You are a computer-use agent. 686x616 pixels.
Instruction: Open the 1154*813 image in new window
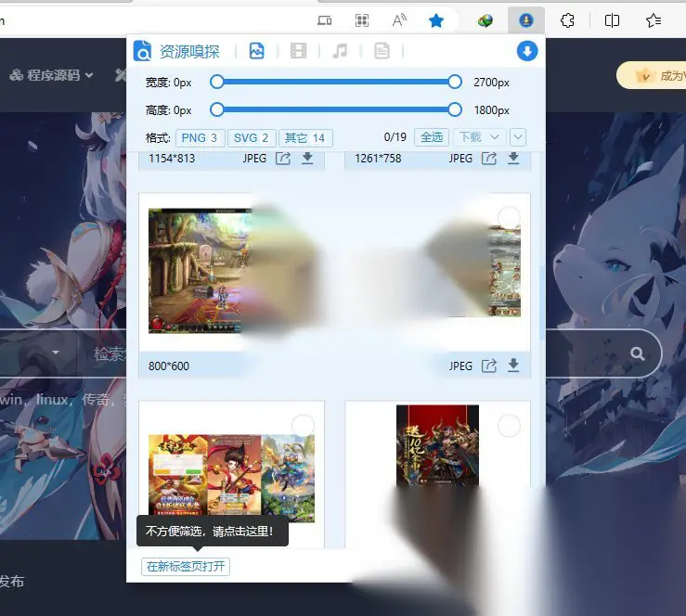click(283, 159)
